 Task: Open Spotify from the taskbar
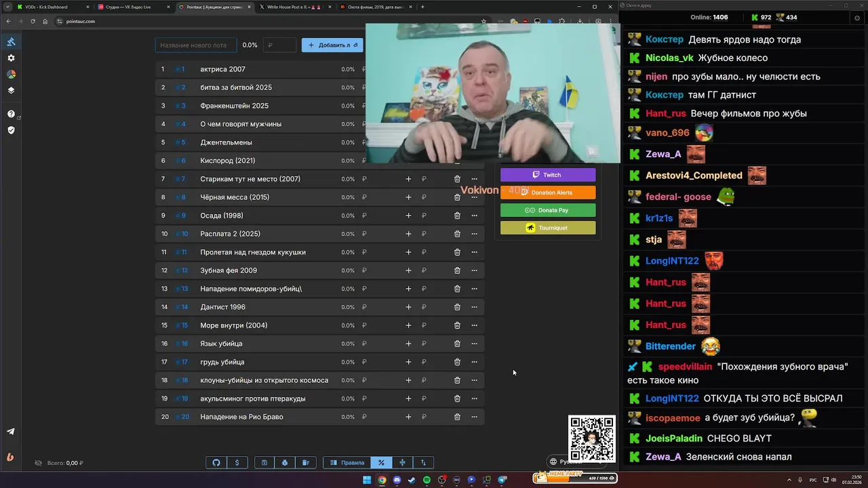pos(427,480)
